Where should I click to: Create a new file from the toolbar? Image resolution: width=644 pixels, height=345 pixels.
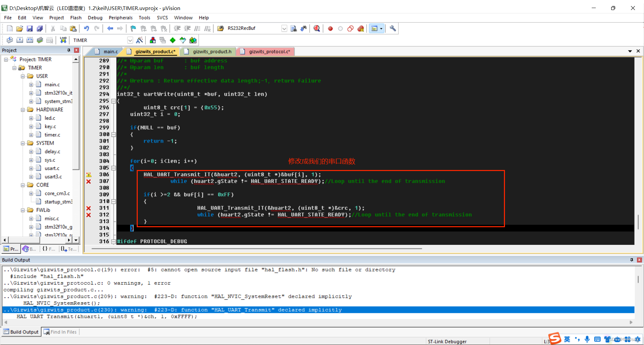tap(10, 28)
